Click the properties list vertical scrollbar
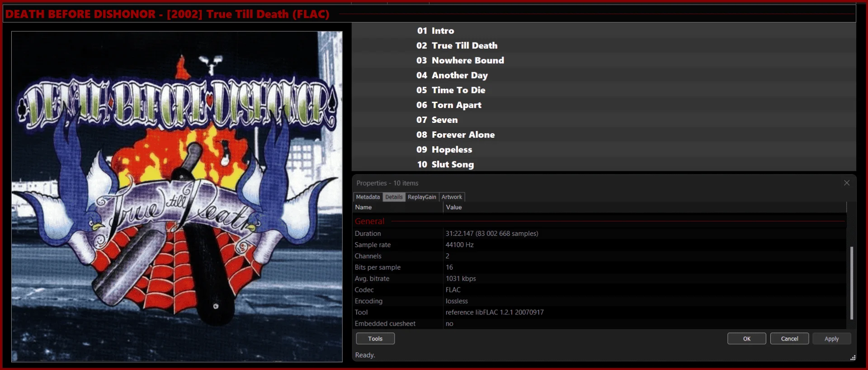Viewport: 868px width, 370px height. pyautogui.click(x=852, y=283)
